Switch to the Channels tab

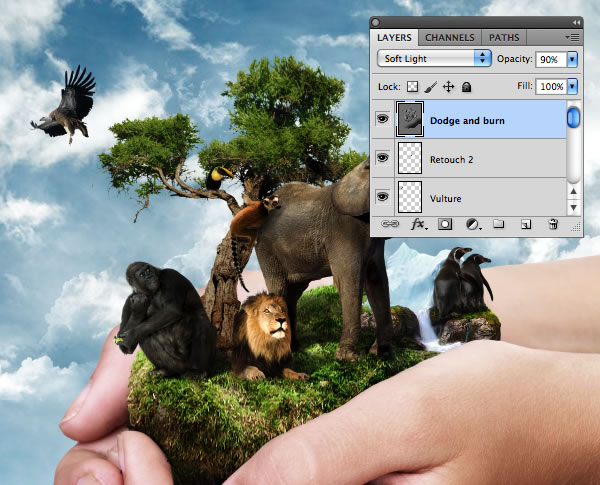click(449, 38)
